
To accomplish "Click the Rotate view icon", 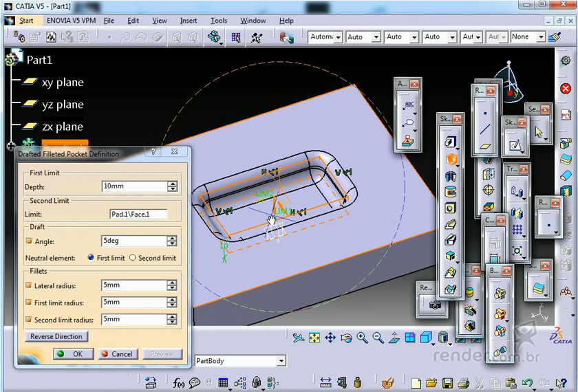I will point(347,338).
